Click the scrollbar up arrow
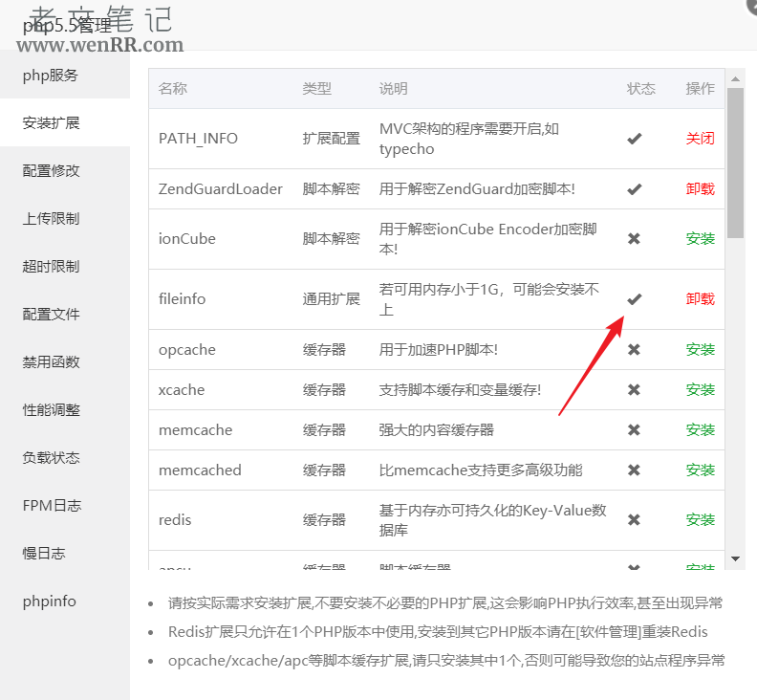 [735, 78]
